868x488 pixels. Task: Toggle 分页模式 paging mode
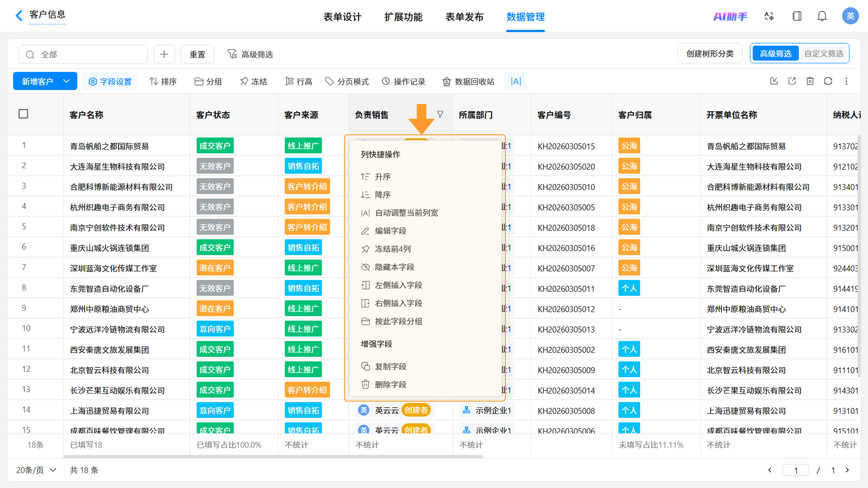click(347, 81)
